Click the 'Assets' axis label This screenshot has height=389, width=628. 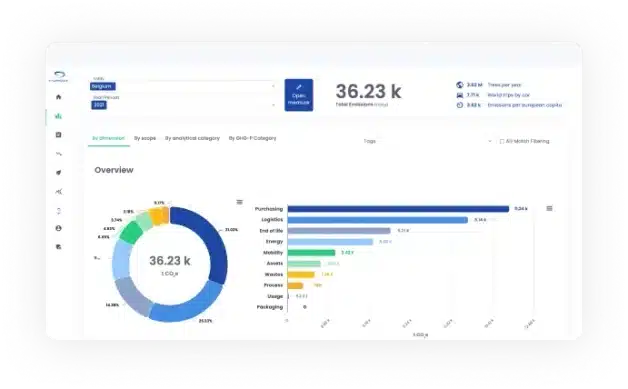click(275, 264)
